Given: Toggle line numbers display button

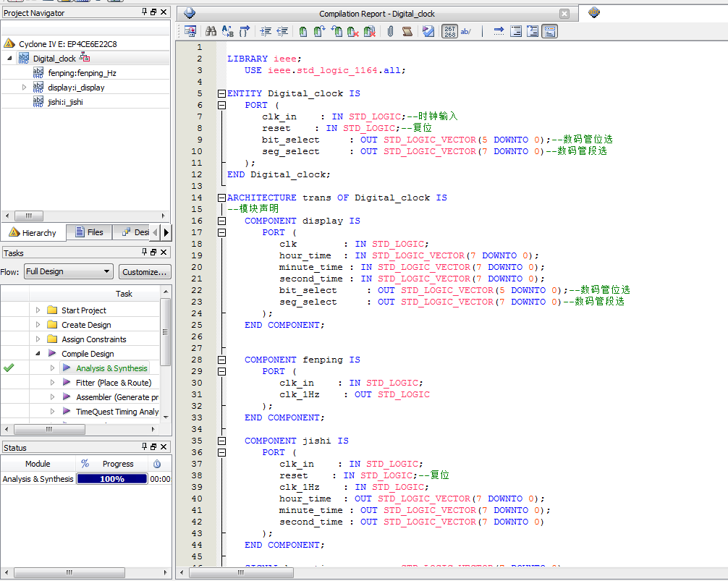Looking at the screenshot, I should (x=449, y=31).
